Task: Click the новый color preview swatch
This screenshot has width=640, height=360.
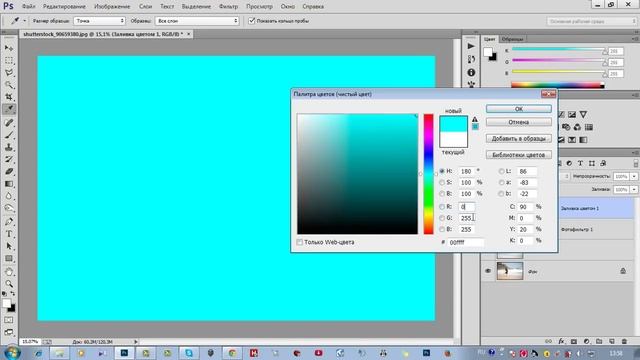Action: tap(453, 124)
